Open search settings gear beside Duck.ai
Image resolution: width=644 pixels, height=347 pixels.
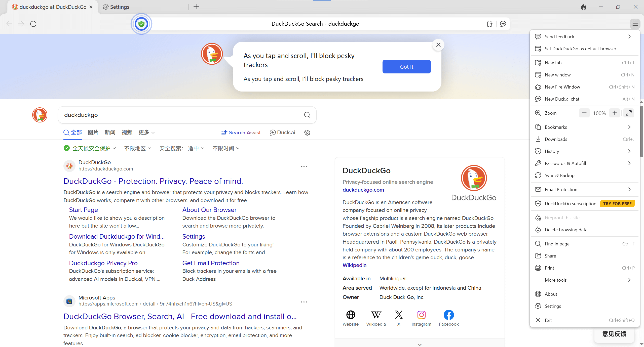(x=307, y=133)
